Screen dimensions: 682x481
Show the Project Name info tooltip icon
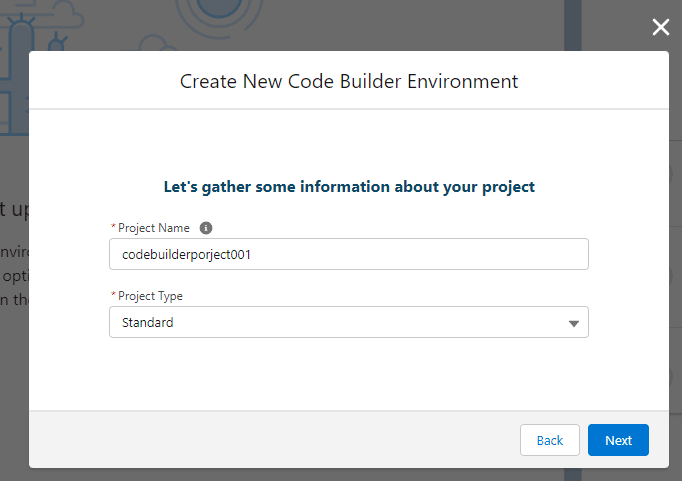pyautogui.click(x=206, y=228)
